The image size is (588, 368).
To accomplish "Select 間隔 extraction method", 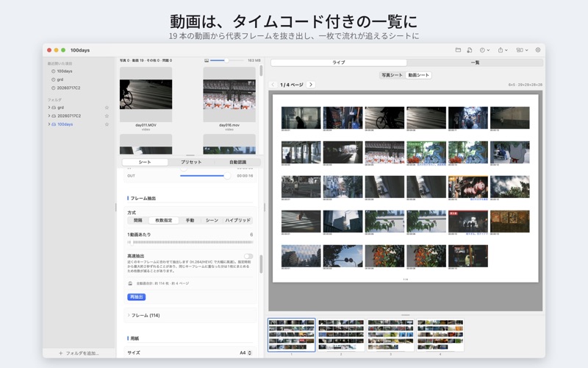I will [138, 220].
